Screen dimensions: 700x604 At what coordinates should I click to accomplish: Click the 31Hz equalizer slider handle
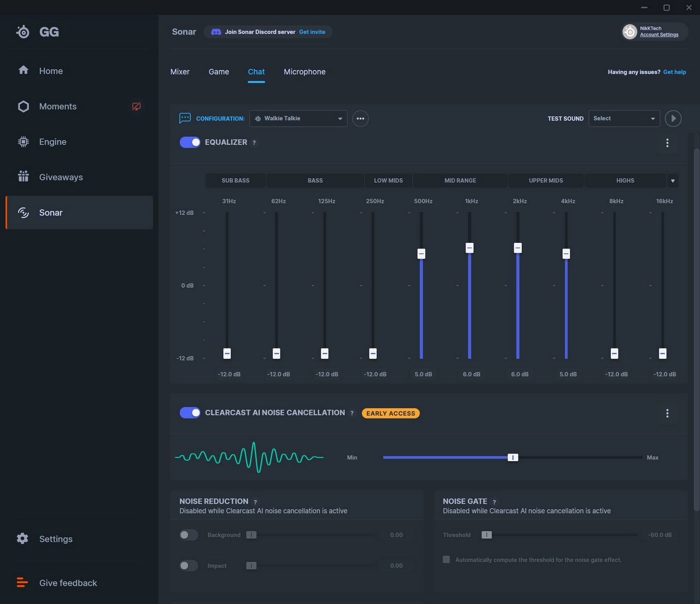click(227, 353)
